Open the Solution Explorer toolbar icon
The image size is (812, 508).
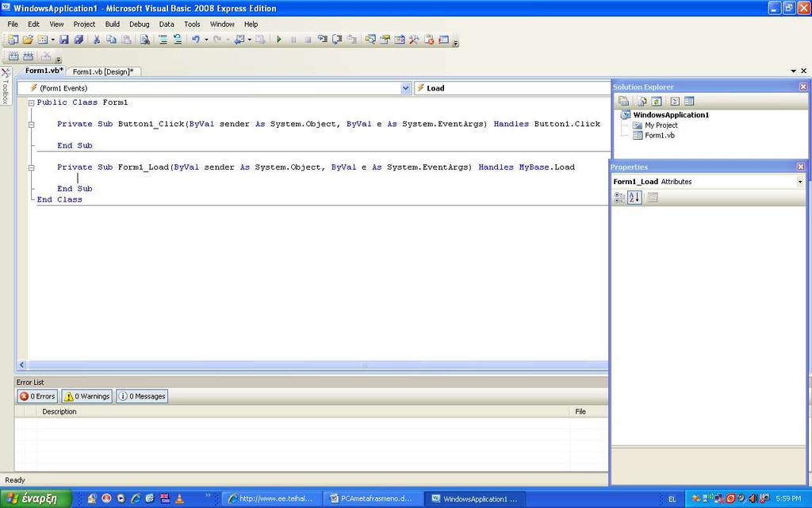point(370,40)
